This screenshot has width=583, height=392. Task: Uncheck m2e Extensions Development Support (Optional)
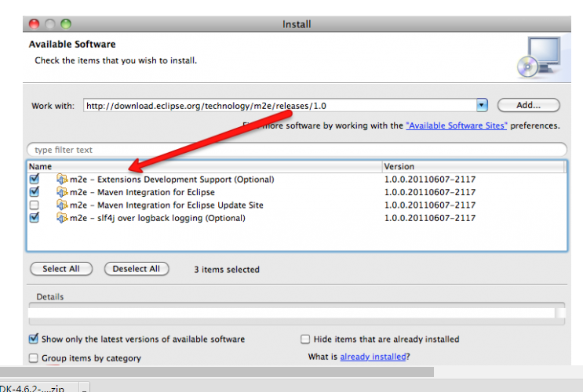pyautogui.click(x=35, y=179)
